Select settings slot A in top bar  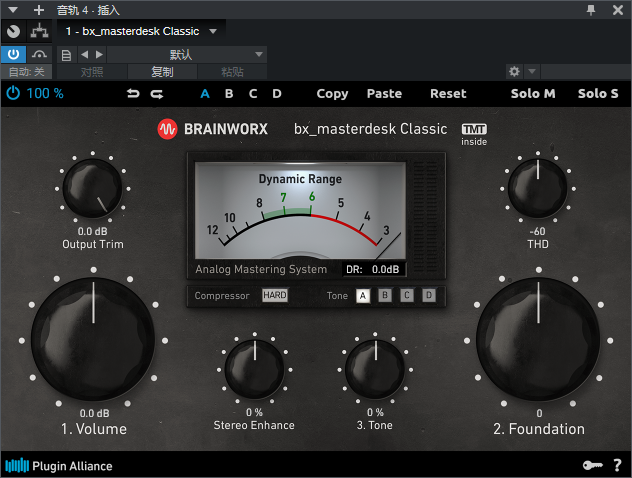pos(205,94)
